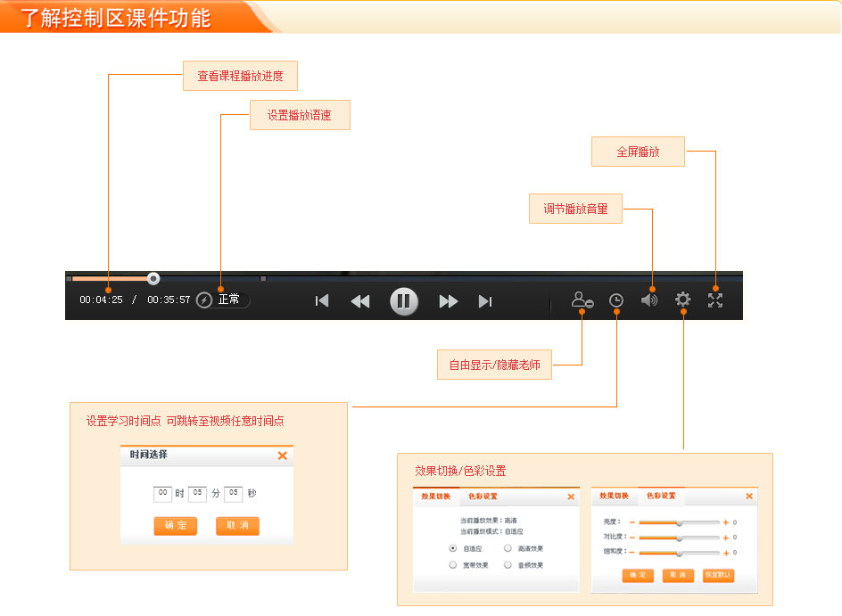Skip to the previous chapter icon
The height and width of the screenshot is (616, 842).
tap(320, 301)
